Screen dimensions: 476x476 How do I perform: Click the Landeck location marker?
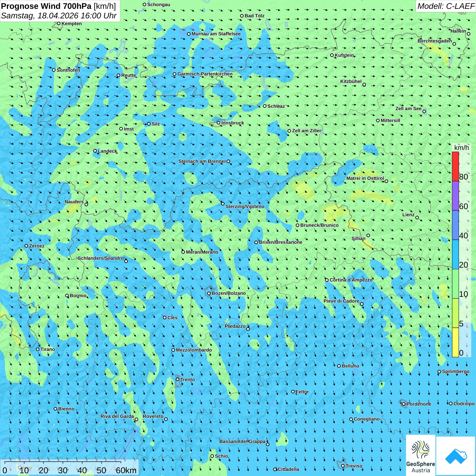pos(95,151)
